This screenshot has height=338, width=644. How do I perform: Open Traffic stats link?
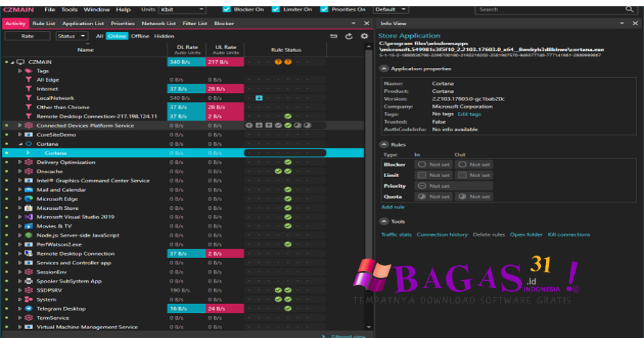396,234
